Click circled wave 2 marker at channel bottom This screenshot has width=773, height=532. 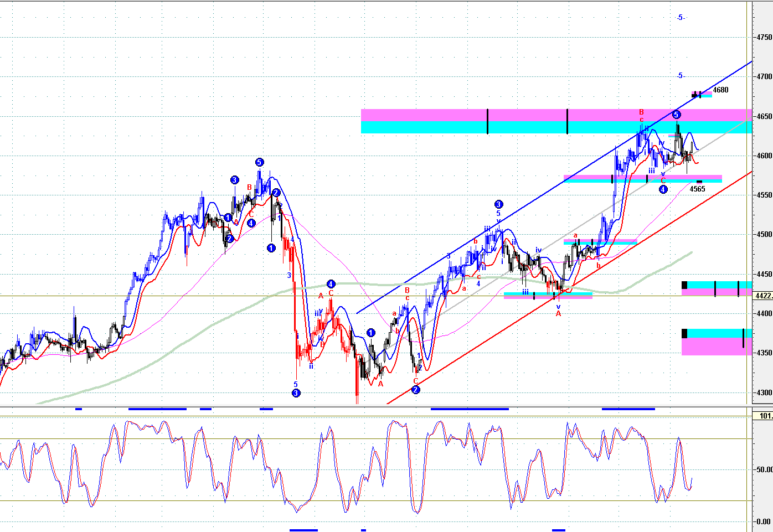click(416, 390)
